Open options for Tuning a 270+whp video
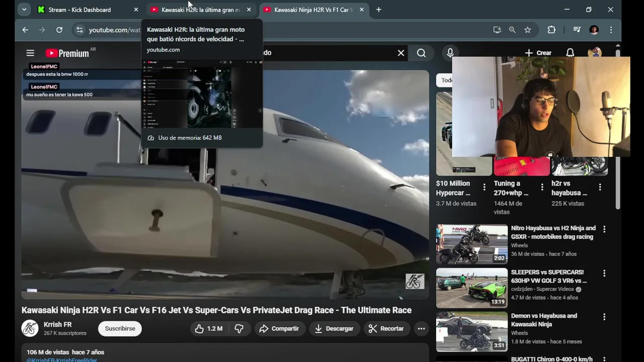The height and width of the screenshot is (362, 644). click(542, 188)
